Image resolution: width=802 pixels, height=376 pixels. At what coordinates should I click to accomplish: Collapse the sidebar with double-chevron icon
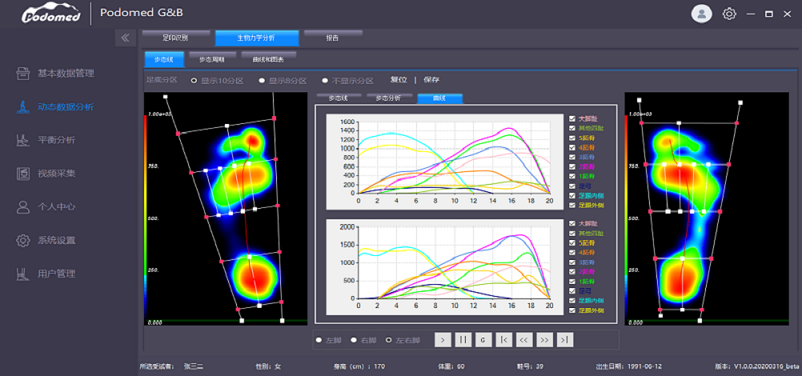(x=126, y=38)
